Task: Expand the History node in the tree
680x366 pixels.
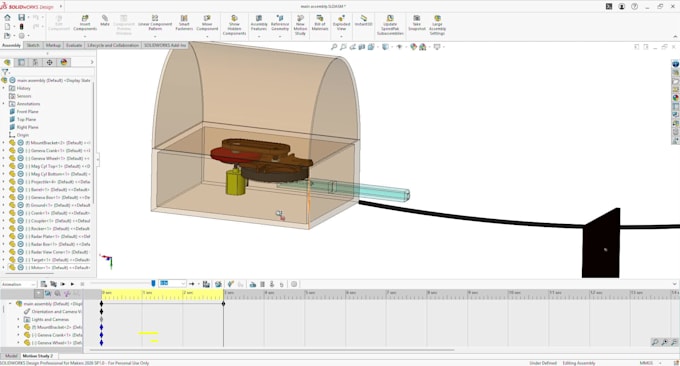Action: pos(4,88)
